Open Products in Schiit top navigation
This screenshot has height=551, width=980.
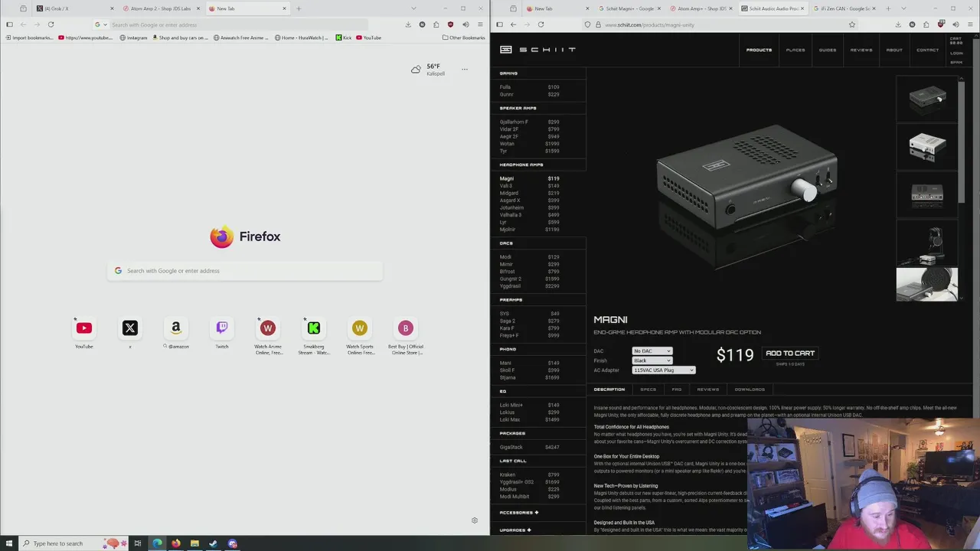tap(759, 50)
